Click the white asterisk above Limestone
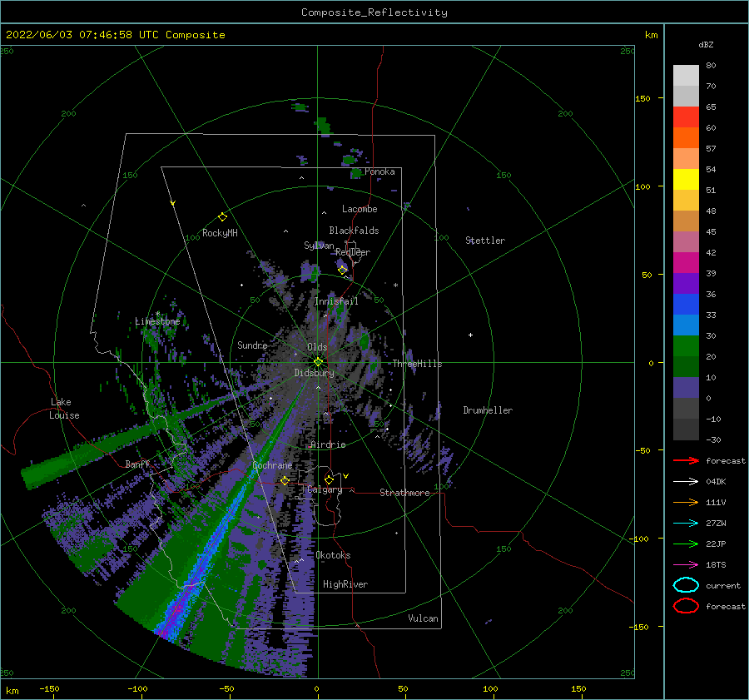The image size is (749, 700). tap(157, 314)
